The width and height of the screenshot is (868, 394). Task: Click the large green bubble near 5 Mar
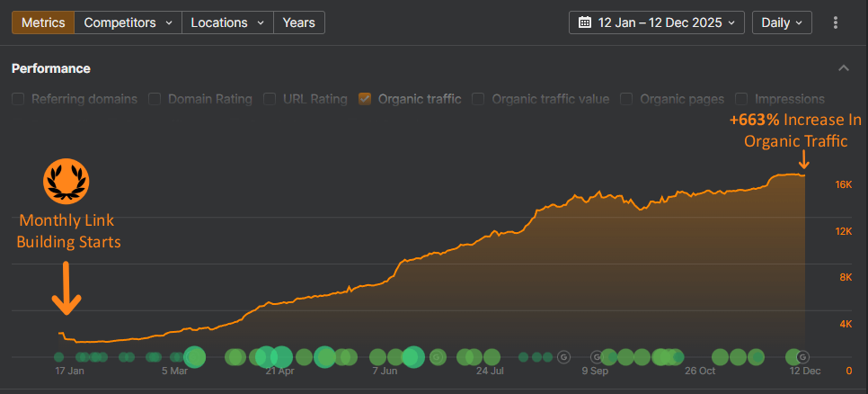coord(194,357)
